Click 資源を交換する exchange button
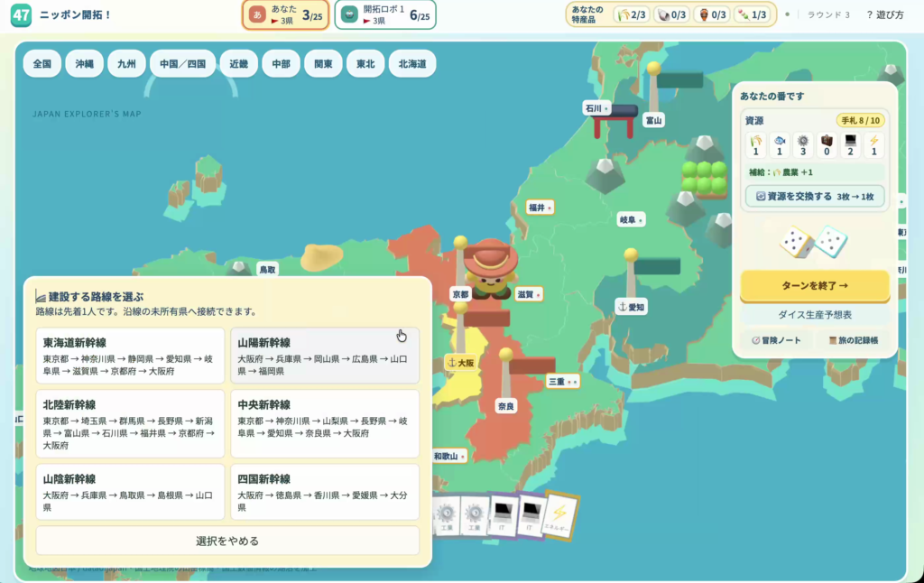The width and height of the screenshot is (924, 583). 815,197
